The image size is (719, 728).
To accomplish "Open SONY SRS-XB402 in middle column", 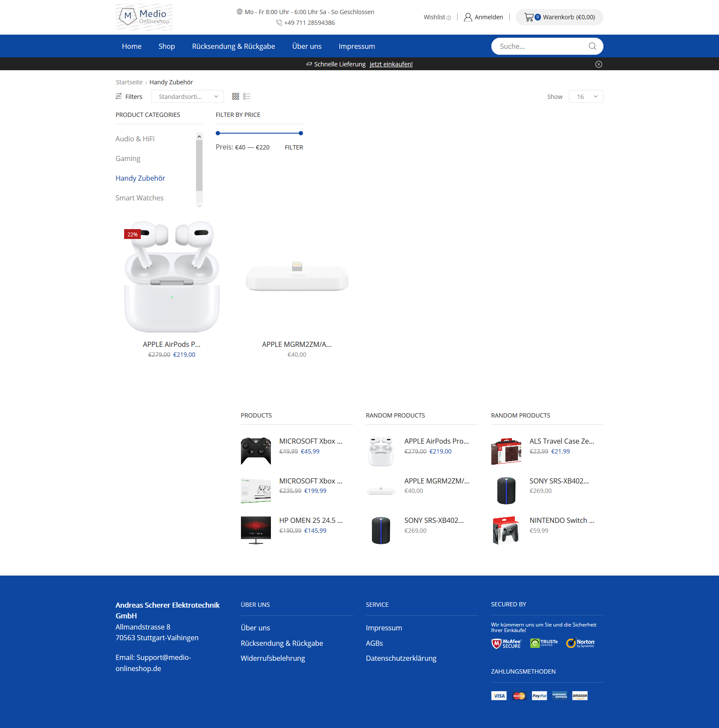I will [434, 520].
